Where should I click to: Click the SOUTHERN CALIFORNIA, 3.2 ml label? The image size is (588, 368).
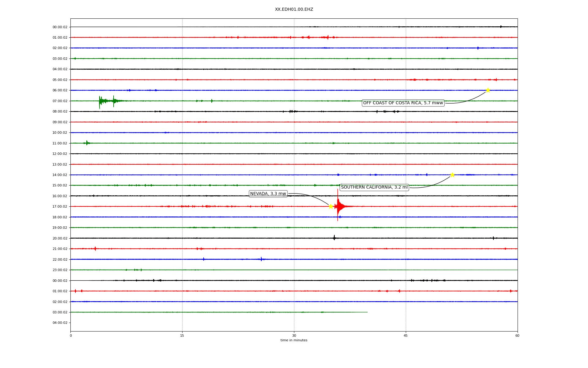[x=374, y=187]
